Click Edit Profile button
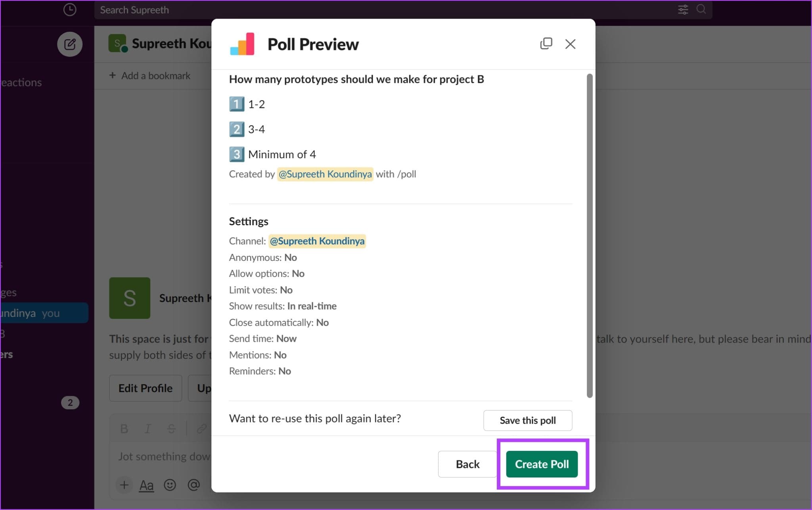 pyautogui.click(x=146, y=388)
